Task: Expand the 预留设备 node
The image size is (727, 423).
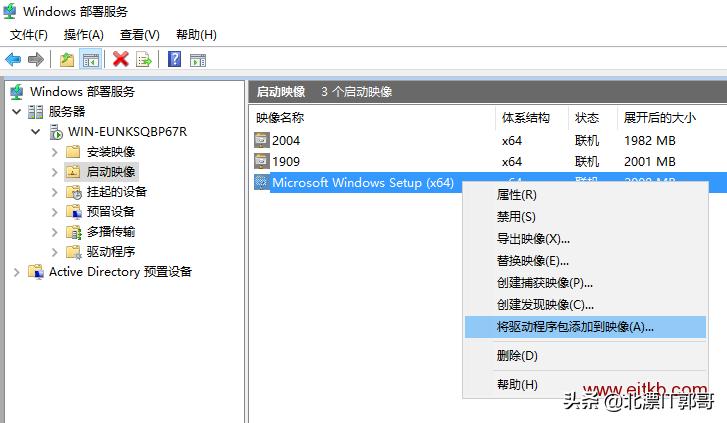Action: pyautogui.click(x=55, y=212)
